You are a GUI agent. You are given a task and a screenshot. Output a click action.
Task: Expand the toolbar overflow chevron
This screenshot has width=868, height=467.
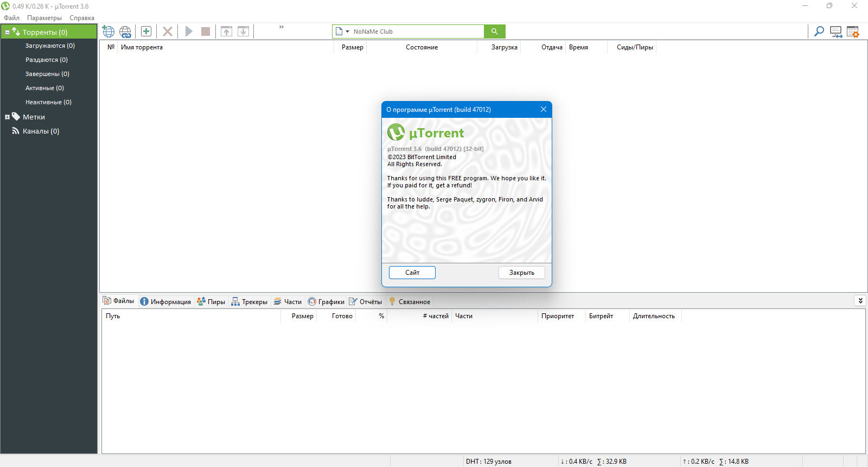click(x=282, y=27)
